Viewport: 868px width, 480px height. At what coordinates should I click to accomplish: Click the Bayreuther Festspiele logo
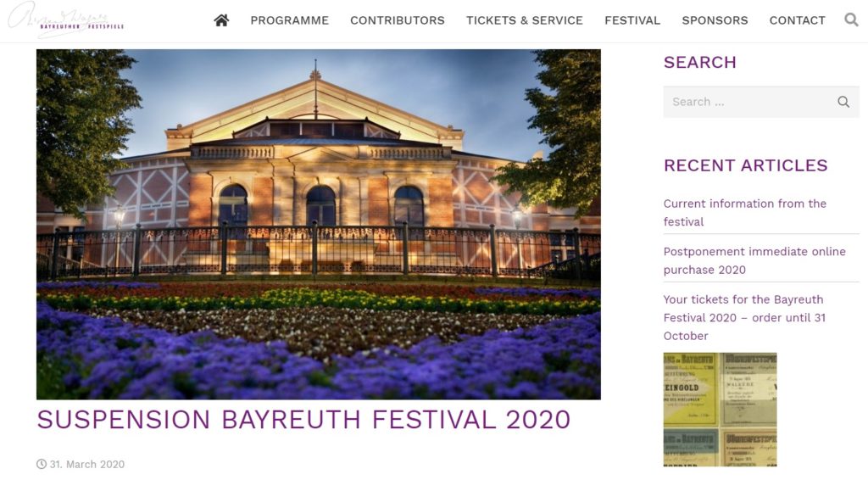pos(66,20)
